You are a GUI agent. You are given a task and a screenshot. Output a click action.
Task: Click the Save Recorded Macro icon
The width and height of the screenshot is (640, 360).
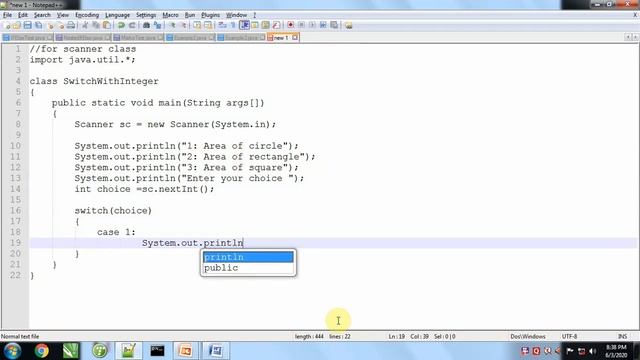(334, 25)
